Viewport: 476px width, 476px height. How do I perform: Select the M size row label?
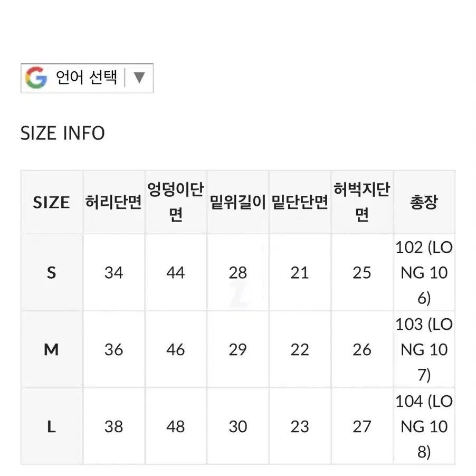[x=52, y=349]
